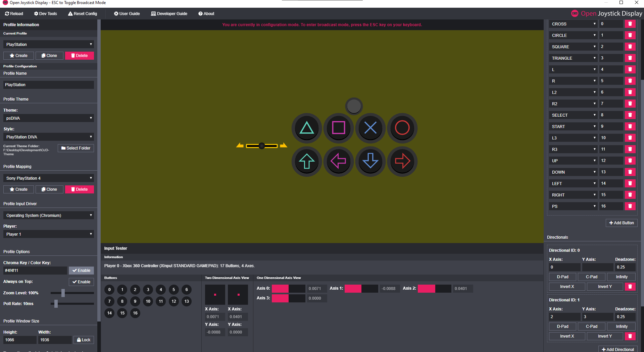Screen dimensions: 644x352
Task: Click the yellow slider directional in preview
Action: pos(262,145)
